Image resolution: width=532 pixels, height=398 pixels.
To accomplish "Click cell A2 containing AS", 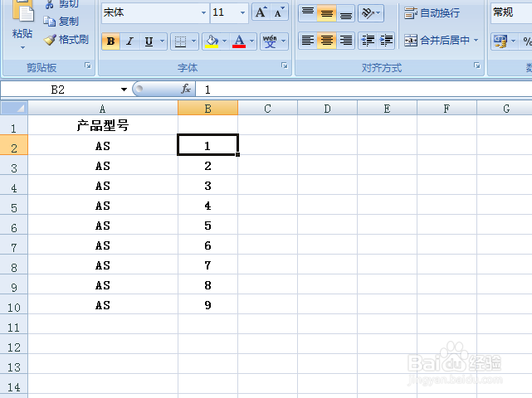I will pyautogui.click(x=103, y=145).
